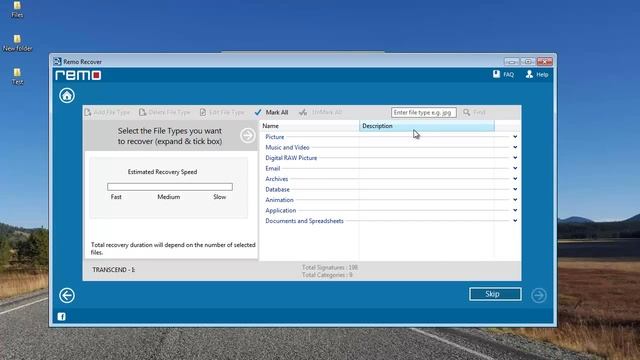Skip the file type selection
640x360 pixels.
(495, 294)
